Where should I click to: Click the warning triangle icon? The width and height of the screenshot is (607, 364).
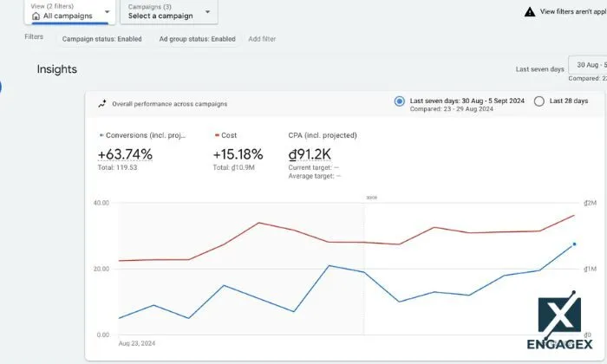click(x=530, y=12)
